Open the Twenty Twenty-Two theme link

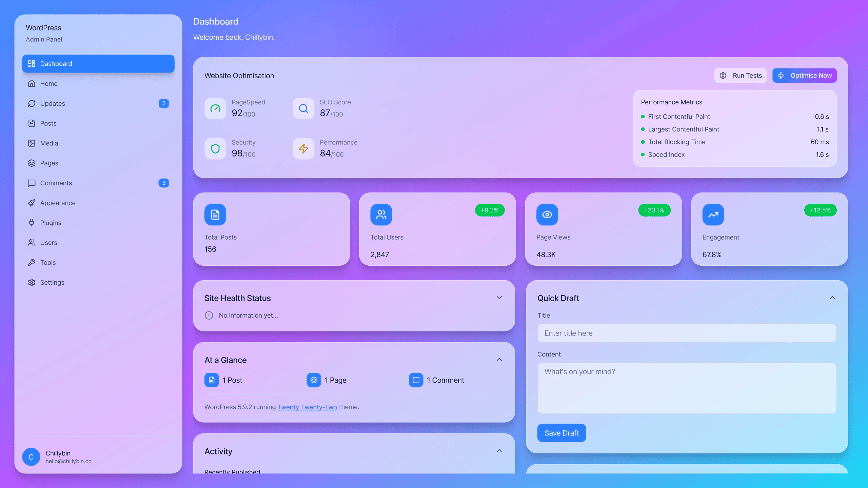click(x=307, y=407)
